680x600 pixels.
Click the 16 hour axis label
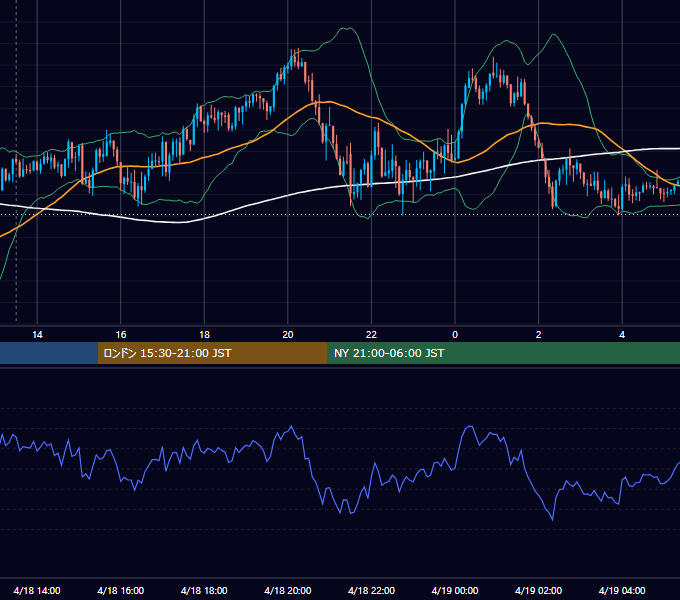(121, 335)
